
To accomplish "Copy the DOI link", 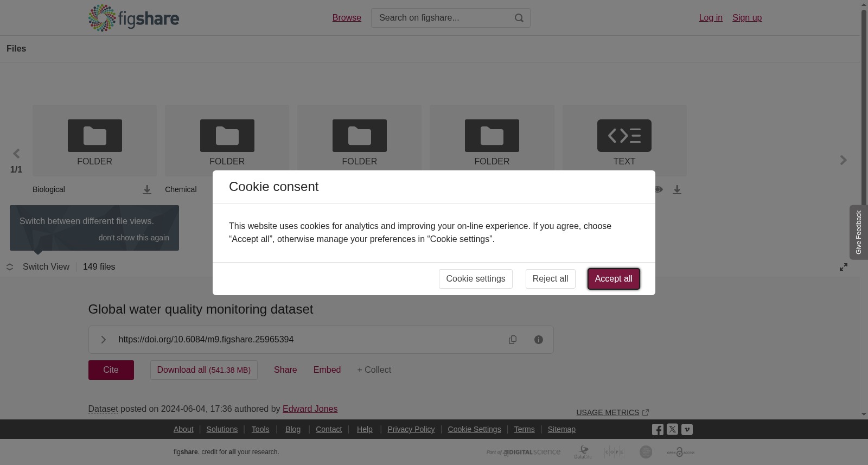I will [x=513, y=340].
